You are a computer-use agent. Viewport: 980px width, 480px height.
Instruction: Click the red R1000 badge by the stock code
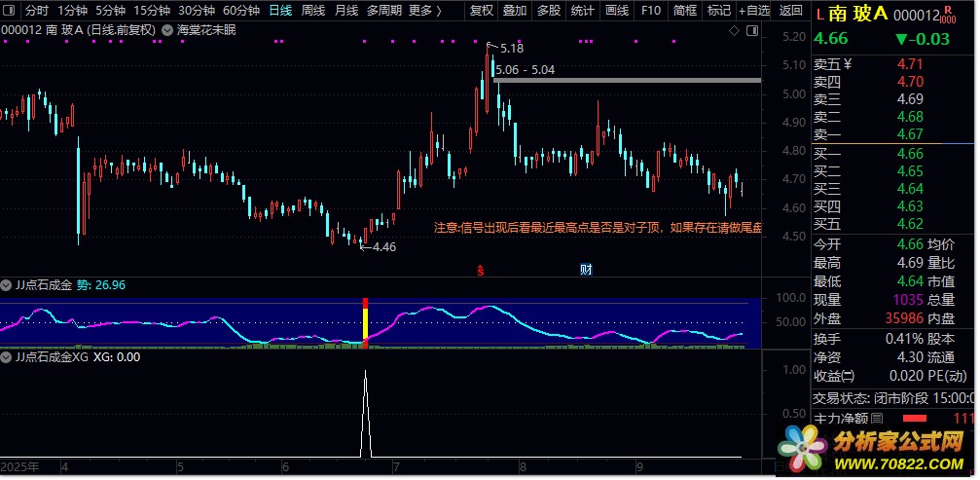[949, 13]
